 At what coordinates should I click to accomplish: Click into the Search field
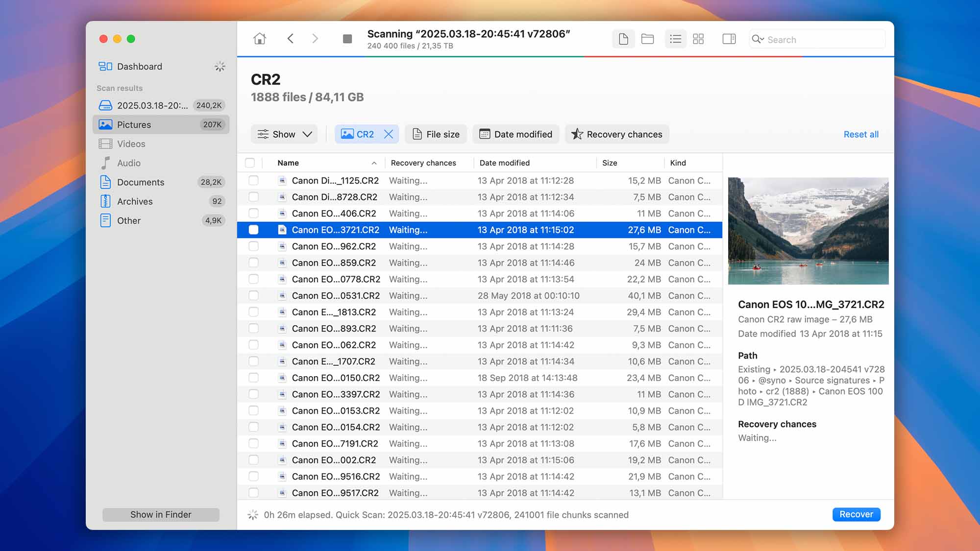817,39
